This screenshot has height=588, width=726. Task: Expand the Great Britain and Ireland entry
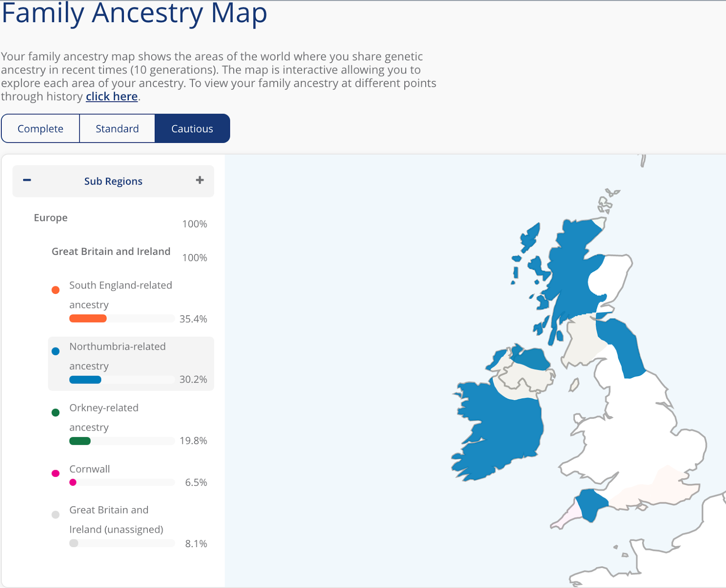click(x=111, y=251)
